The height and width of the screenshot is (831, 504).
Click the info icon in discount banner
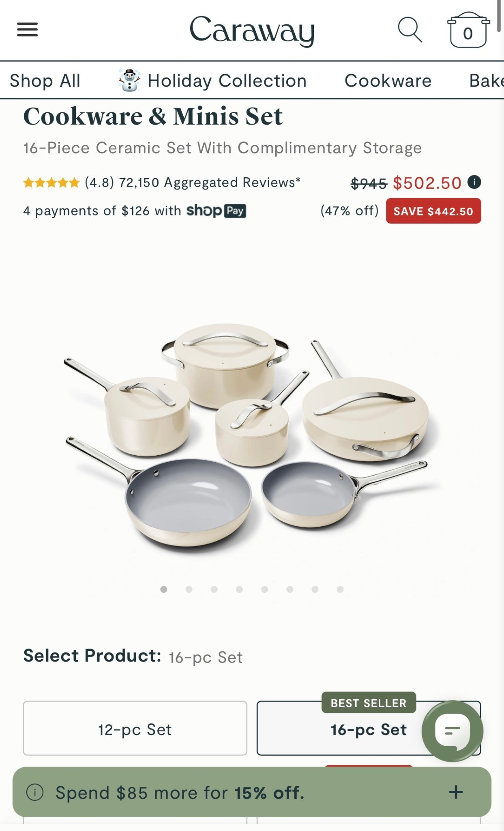[35, 792]
